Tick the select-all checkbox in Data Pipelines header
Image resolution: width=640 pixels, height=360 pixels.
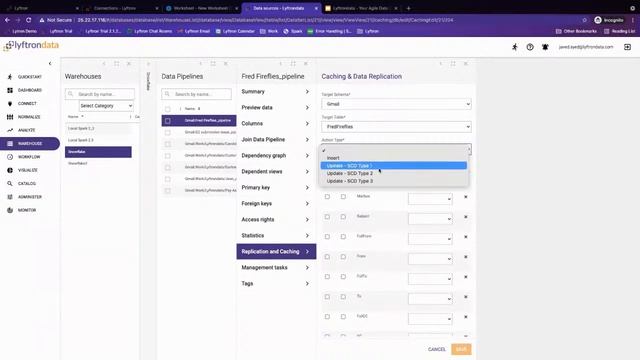(x=167, y=109)
